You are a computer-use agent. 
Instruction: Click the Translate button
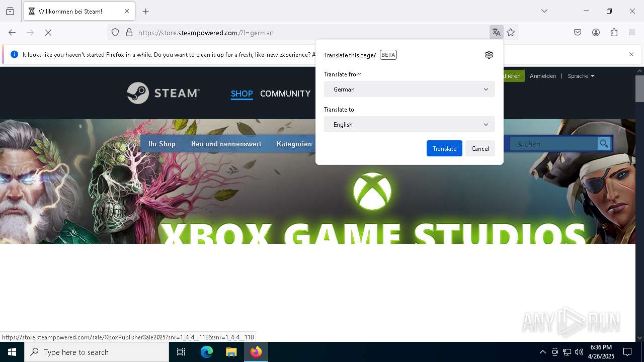point(444,148)
